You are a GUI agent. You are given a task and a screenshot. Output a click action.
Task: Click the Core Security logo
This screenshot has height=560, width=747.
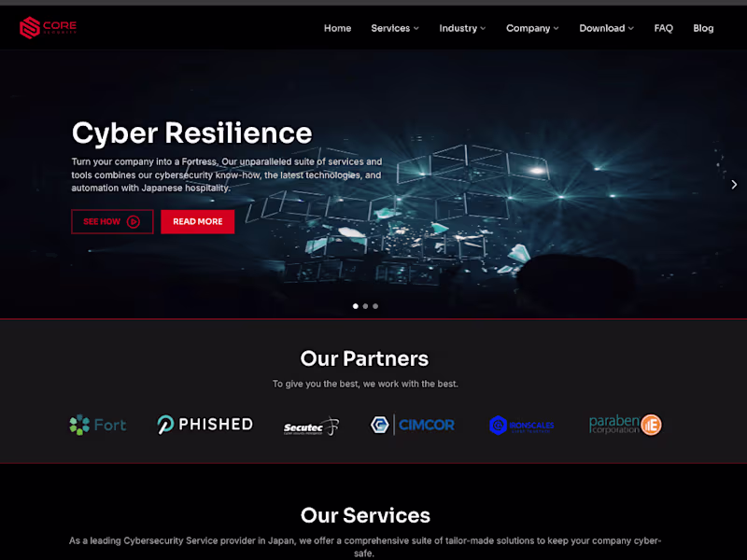(49, 28)
